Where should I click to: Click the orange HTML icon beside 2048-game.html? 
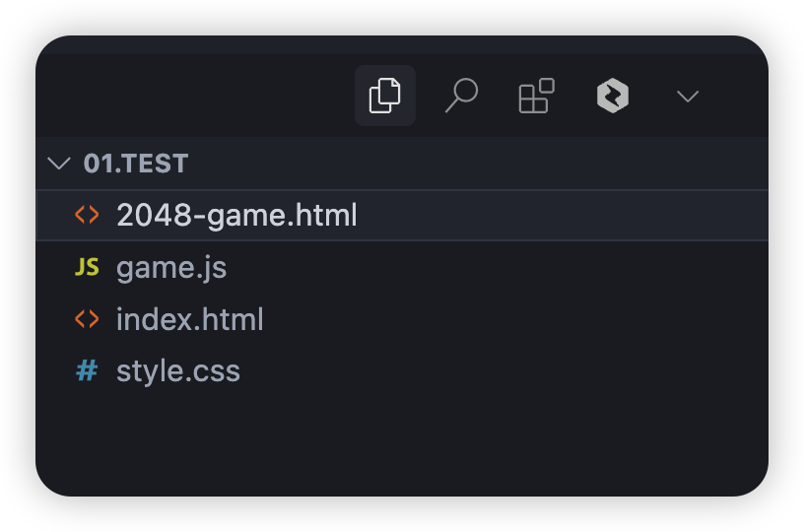coord(87,215)
